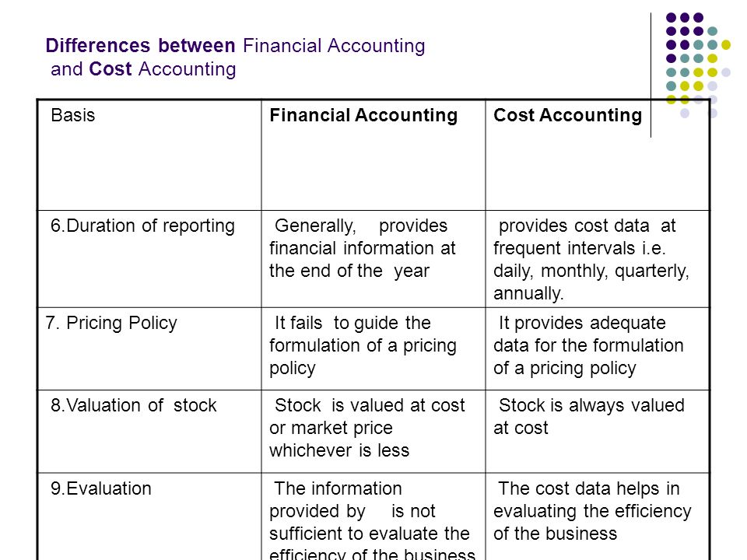Screen dimensions: 747x560
Task: Click the cell 'The cost data helps in evaluating'
Action: [x=598, y=516]
